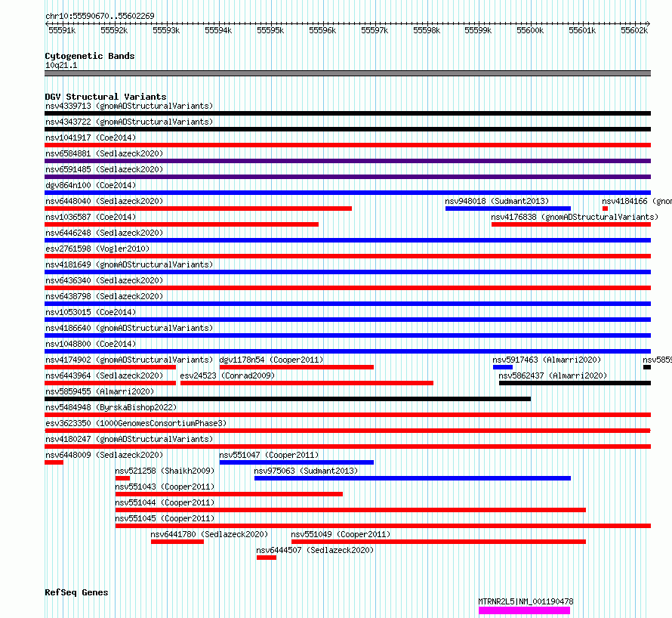Select nsv6446248 (Sedlazeck2020) label
The width and height of the screenshot is (672, 618).
(x=104, y=233)
